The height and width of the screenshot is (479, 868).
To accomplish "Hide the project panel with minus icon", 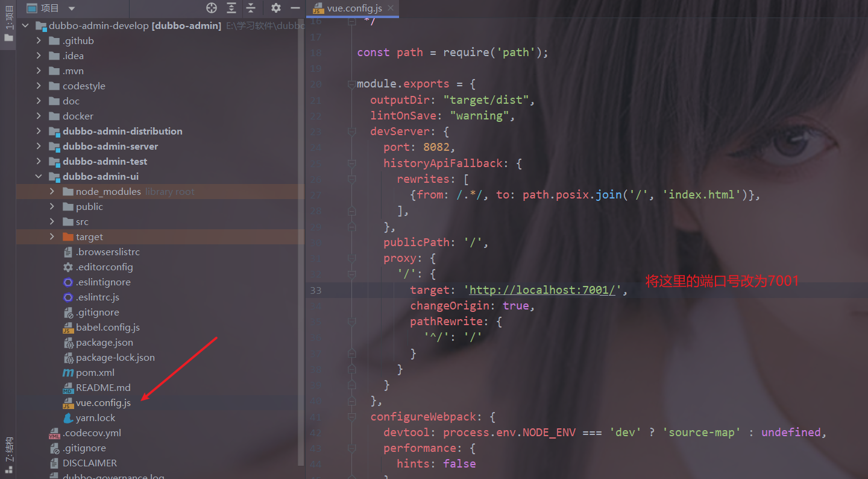I will pos(295,8).
